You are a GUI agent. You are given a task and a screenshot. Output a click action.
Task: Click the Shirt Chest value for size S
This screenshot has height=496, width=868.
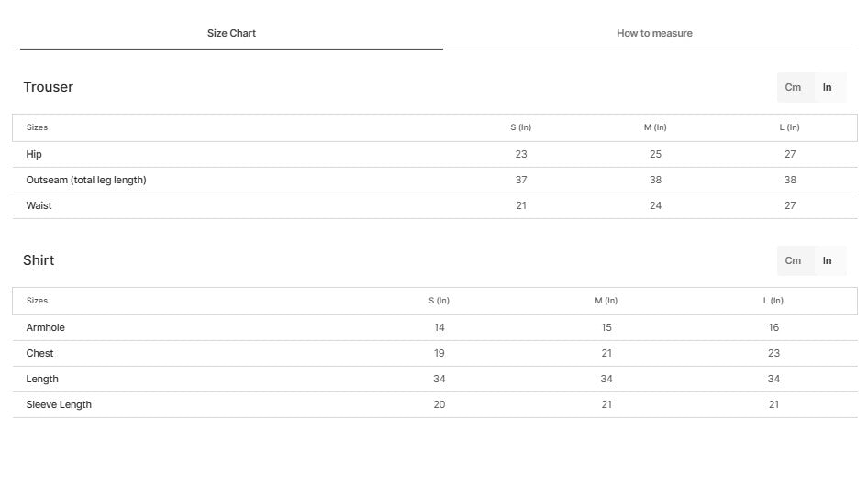[439, 353]
